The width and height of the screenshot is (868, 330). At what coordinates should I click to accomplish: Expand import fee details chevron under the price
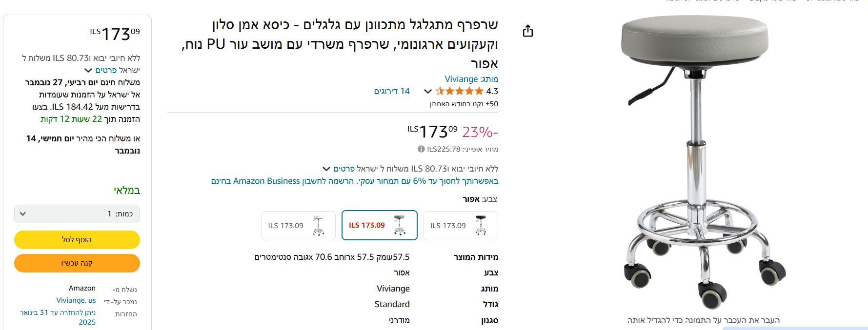(x=326, y=169)
